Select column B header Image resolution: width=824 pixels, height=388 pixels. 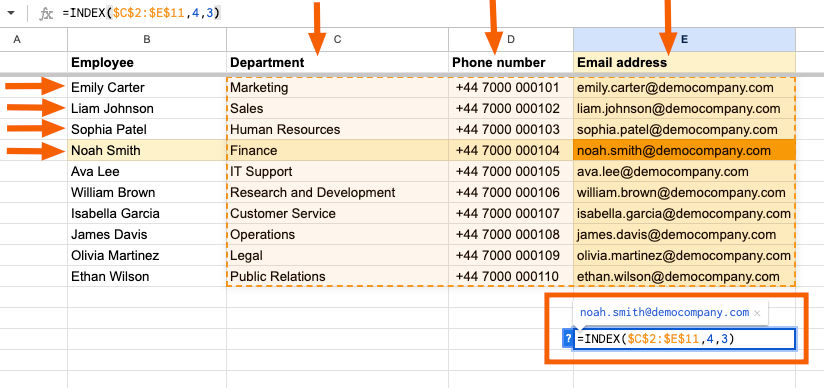point(147,39)
